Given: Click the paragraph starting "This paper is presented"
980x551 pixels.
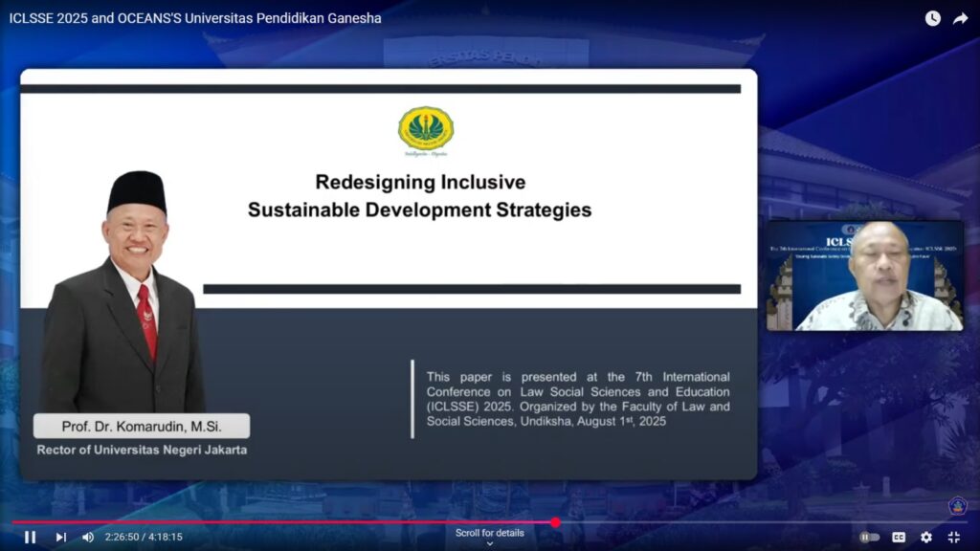Looking at the screenshot, I should point(578,399).
